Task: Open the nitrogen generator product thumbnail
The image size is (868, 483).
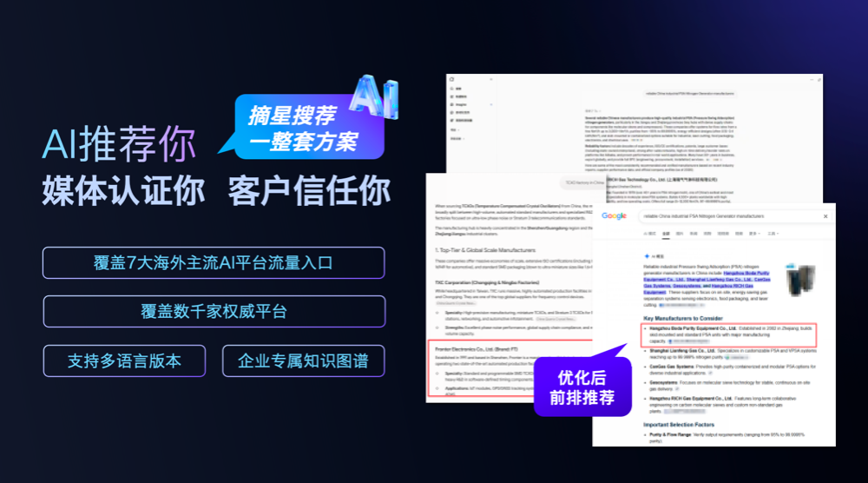Action: (800, 279)
